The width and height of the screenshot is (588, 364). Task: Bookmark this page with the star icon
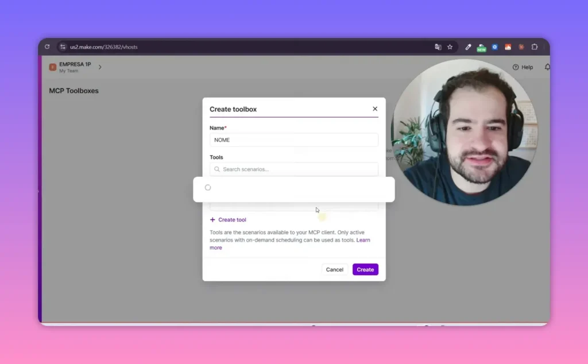click(x=450, y=47)
